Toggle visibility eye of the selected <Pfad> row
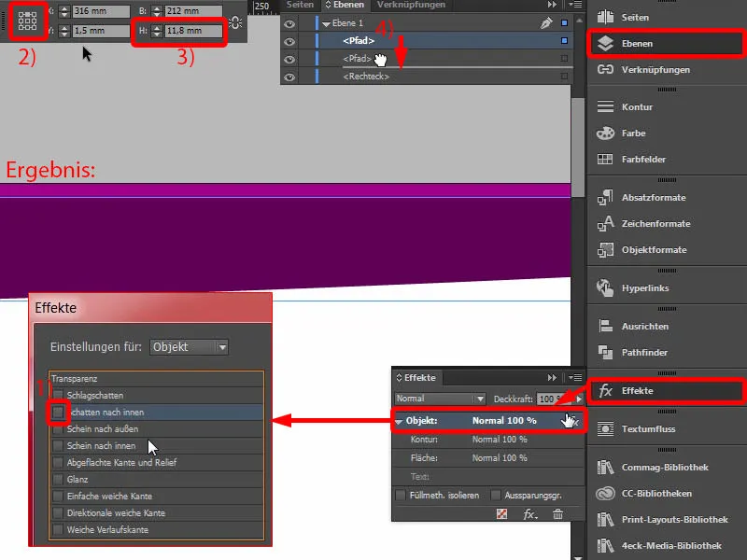 point(289,41)
